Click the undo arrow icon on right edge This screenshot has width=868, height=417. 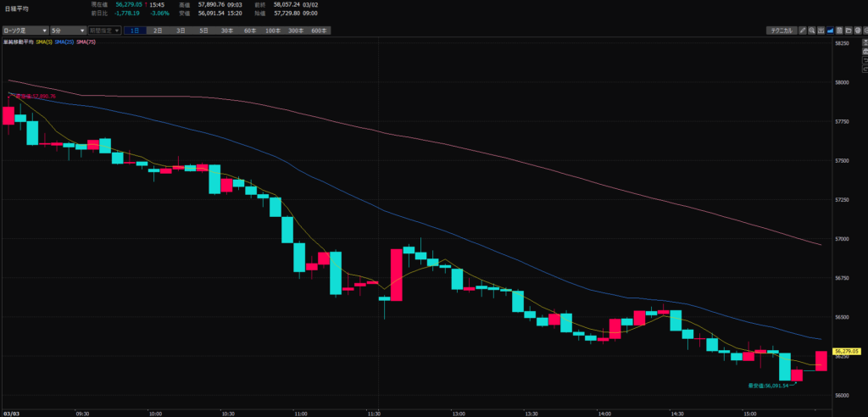865,60
